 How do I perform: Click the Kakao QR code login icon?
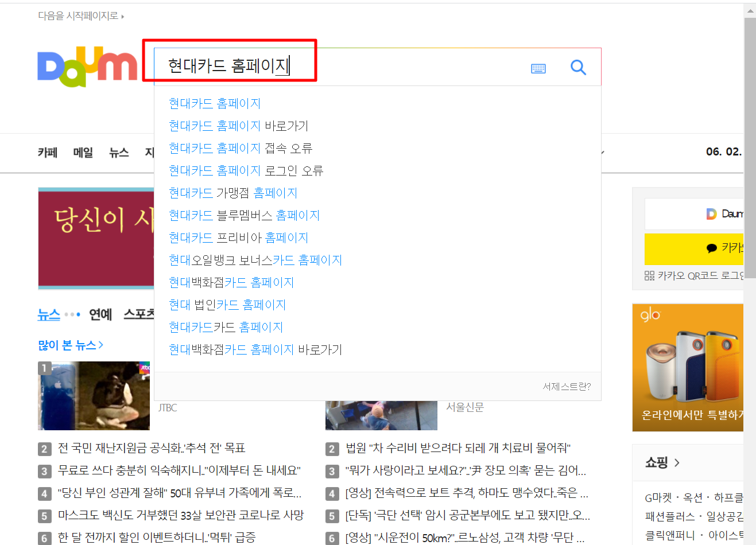coord(649,276)
